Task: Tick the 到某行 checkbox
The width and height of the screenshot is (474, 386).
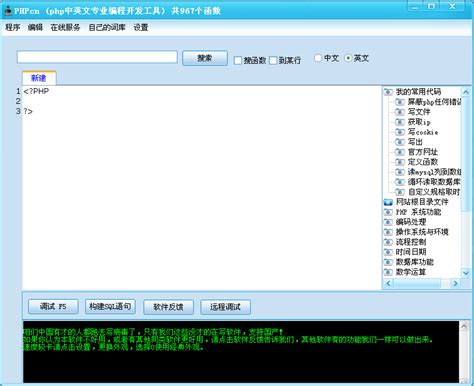Action: tap(273, 60)
